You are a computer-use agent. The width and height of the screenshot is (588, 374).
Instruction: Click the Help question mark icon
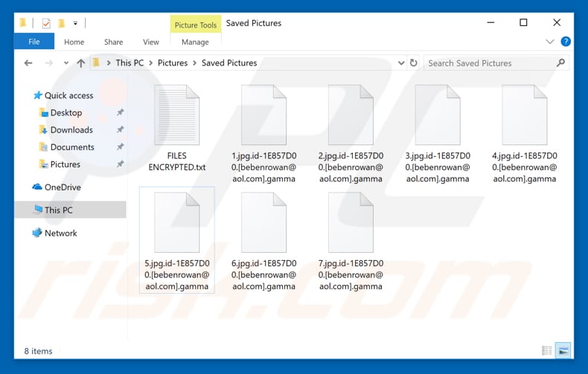[566, 42]
